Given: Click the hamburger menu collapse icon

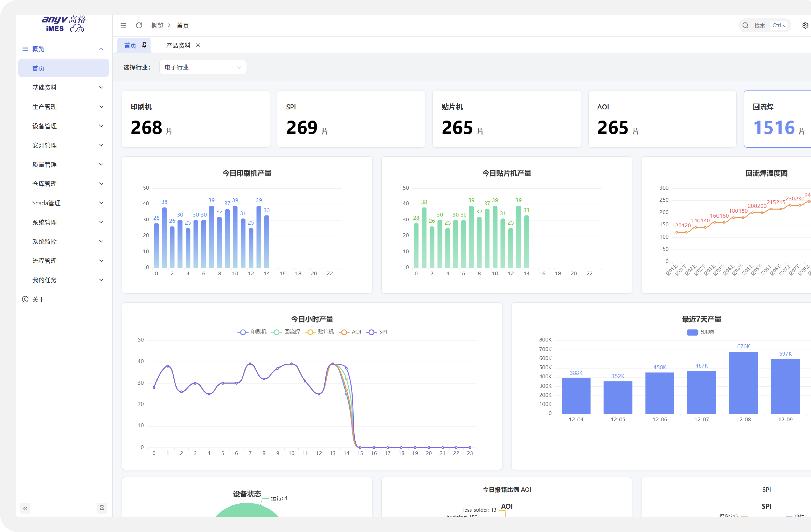Looking at the screenshot, I should 123,26.
